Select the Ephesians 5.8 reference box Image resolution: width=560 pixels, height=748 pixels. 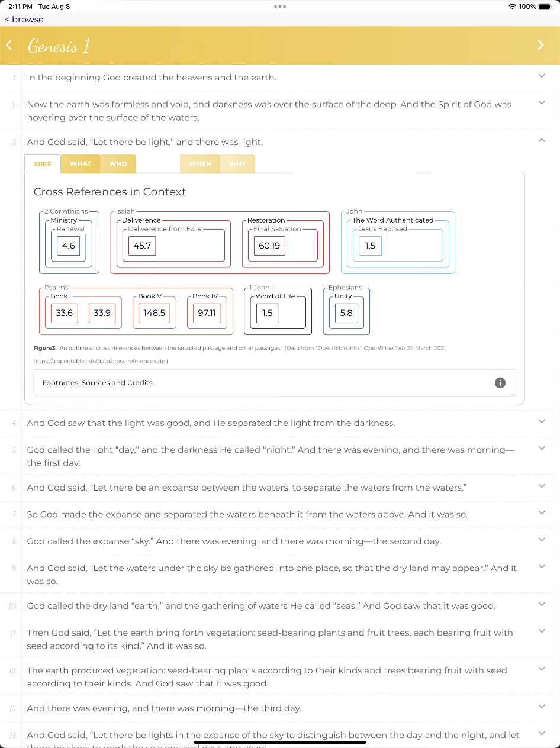click(x=346, y=313)
